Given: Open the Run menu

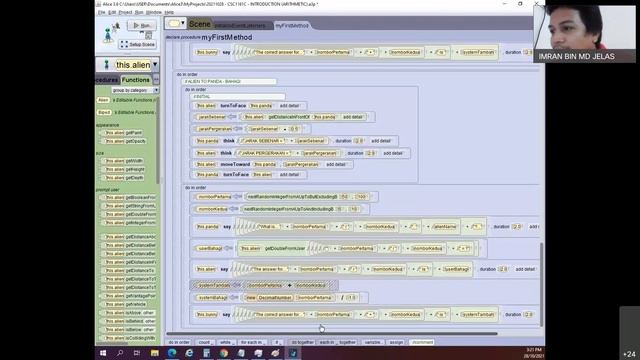Looking at the screenshot, I should click(x=139, y=13).
